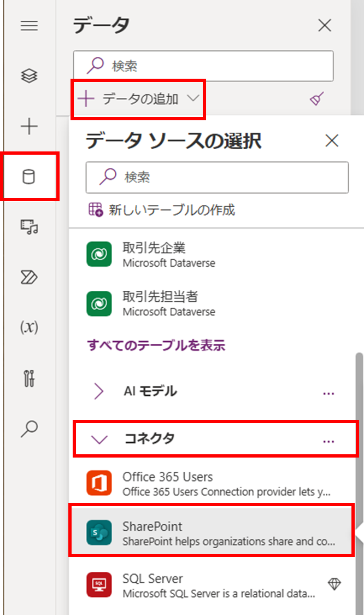This screenshot has width=364, height=615.
Task: Click the SharePoint connector icon
Action: click(x=99, y=532)
